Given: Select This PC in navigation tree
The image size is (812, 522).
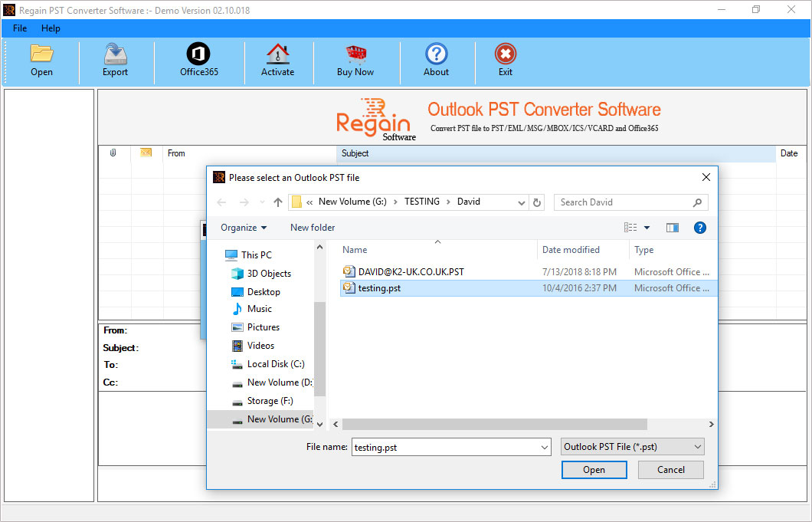Looking at the screenshot, I should (248, 255).
